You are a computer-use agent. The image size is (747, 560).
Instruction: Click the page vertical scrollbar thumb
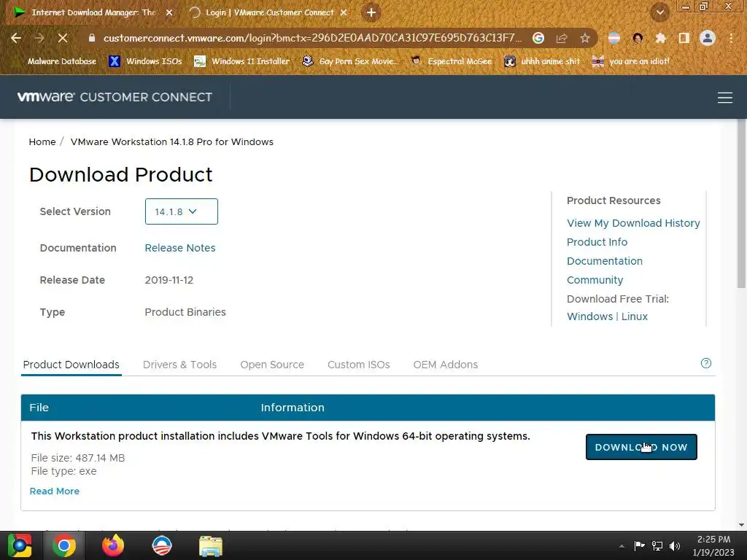tap(741, 204)
